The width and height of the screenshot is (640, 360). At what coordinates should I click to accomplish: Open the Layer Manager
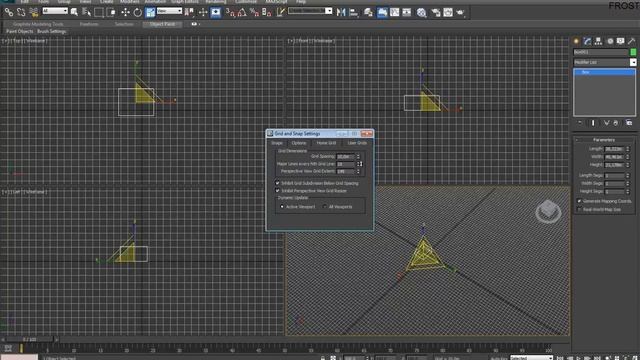point(369,12)
